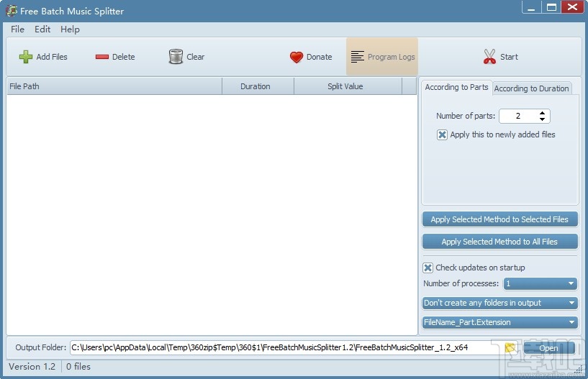Uncheck Check updates on startup
Viewport: 588px width, 379px height.
[428, 268]
